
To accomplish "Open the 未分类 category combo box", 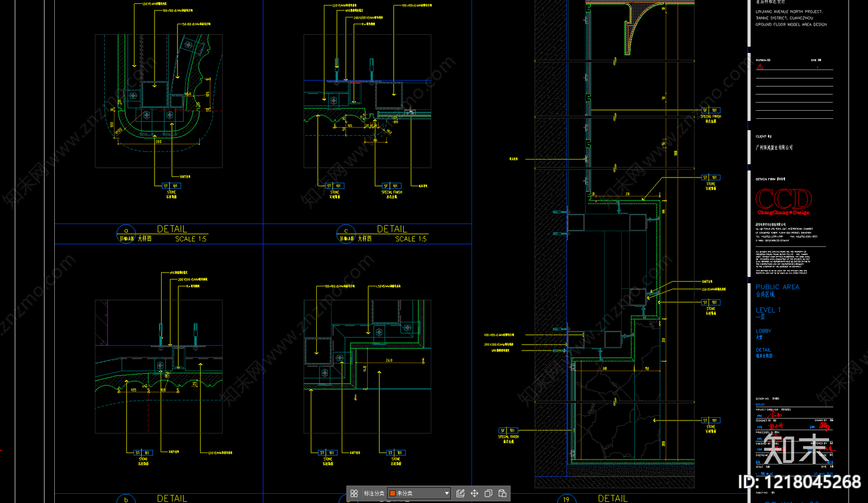I will [x=419, y=493].
